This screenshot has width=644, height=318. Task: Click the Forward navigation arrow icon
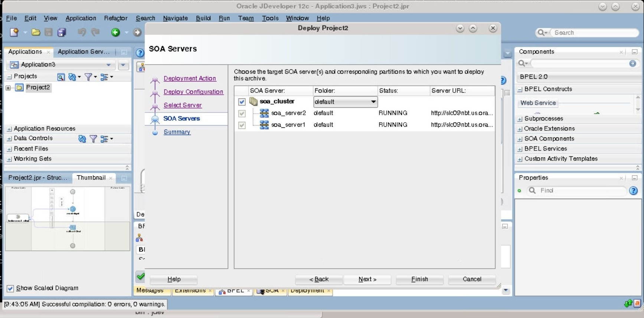point(137,32)
